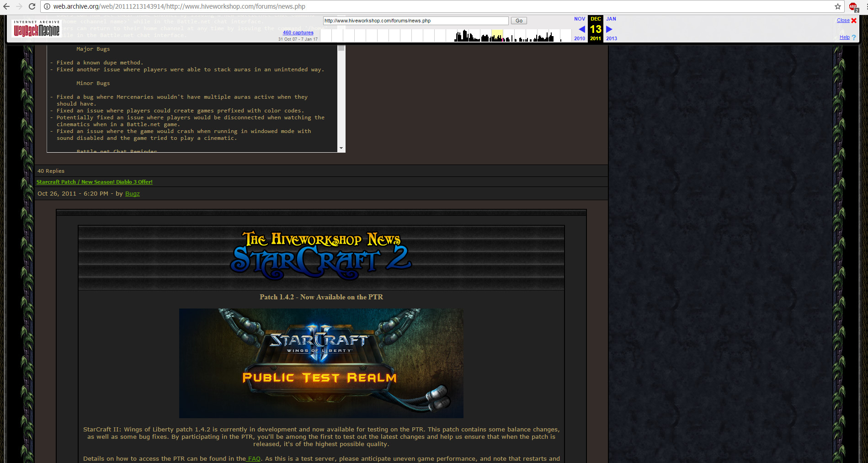The image size is (868, 463).
Task: Open Wayback help question mark icon
Action: pyautogui.click(x=854, y=37)
